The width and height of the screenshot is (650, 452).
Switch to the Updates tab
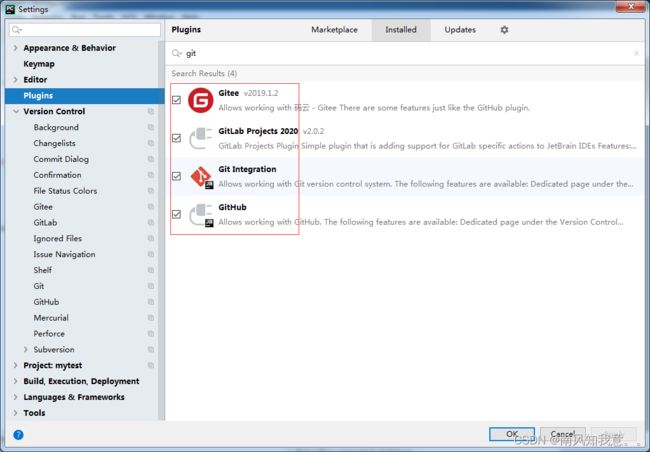tap(460, 30)
